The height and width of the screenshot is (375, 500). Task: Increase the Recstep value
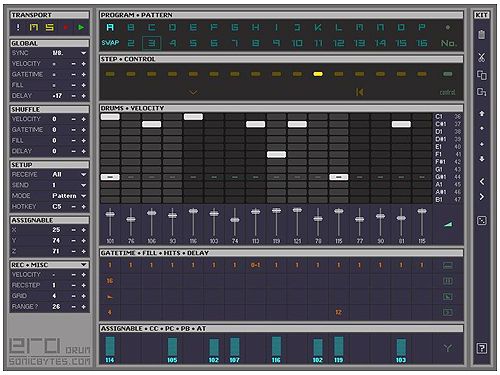click(x=84, y=285)
